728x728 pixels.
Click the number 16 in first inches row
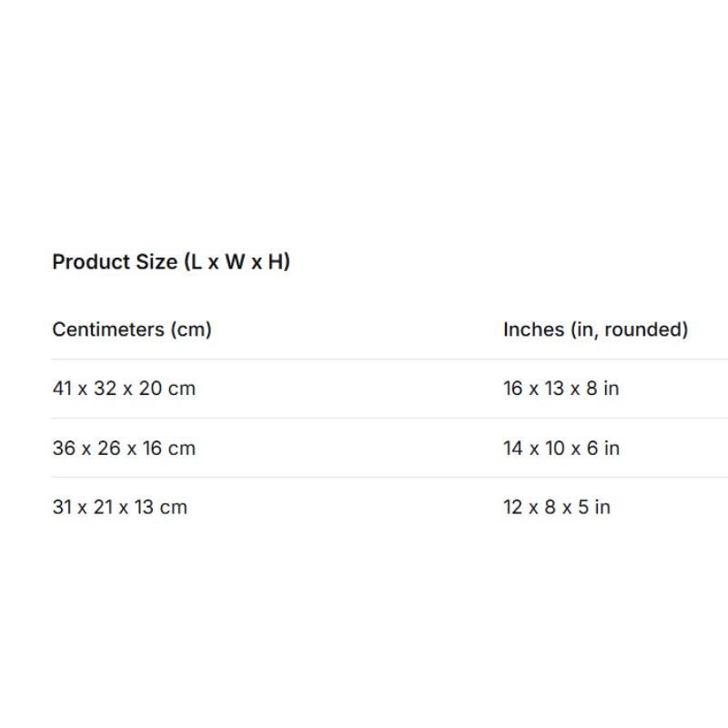click(x=513, y=389)
